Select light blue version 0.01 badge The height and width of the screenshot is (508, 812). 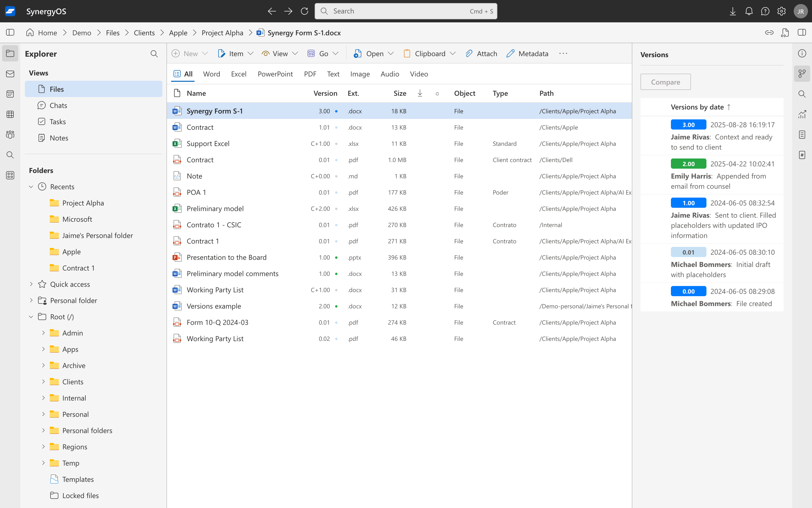688,252
